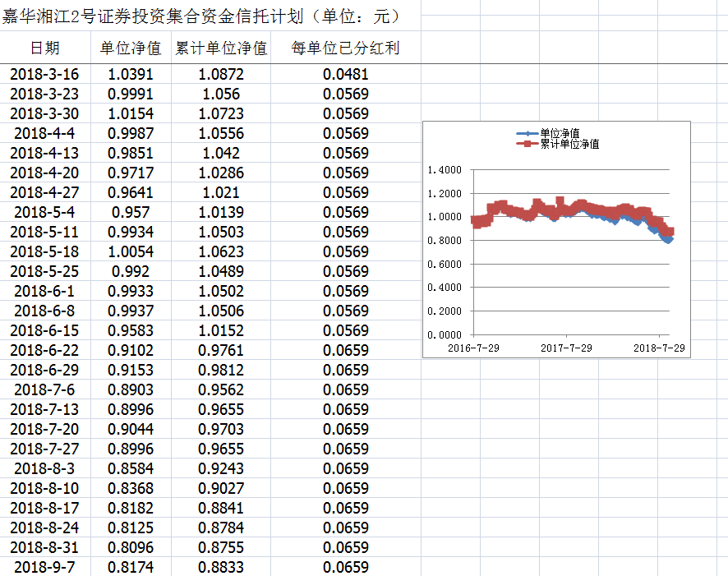Select the date cell 2018-6-29
Viewport: 728px width, 576px height.
pyautogui.click(x=45, y=370)
